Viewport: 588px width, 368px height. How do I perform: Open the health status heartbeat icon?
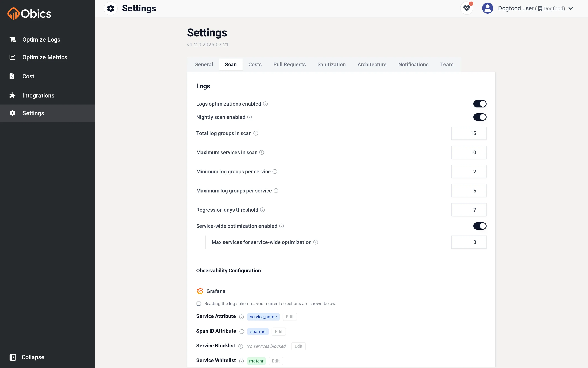(467, 8)
